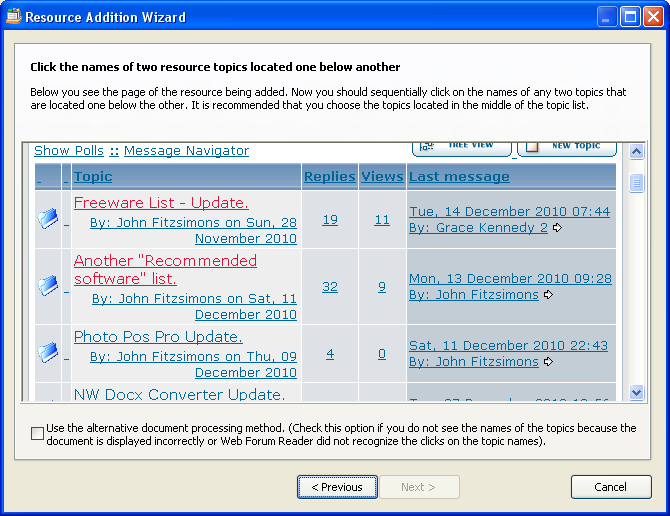
Task: Open the Message Navigator link
Action: [186, 151]
